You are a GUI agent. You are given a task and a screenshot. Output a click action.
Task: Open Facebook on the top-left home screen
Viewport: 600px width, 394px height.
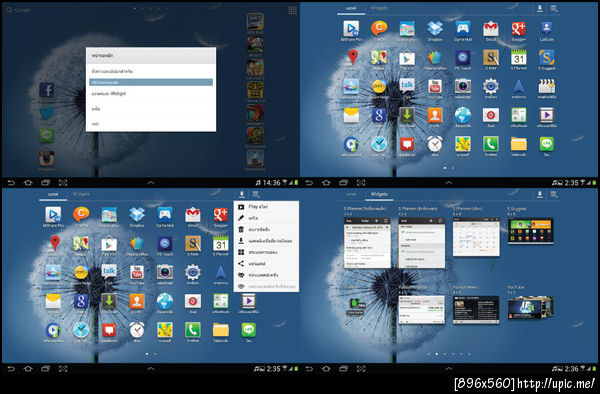coord(47,90)
